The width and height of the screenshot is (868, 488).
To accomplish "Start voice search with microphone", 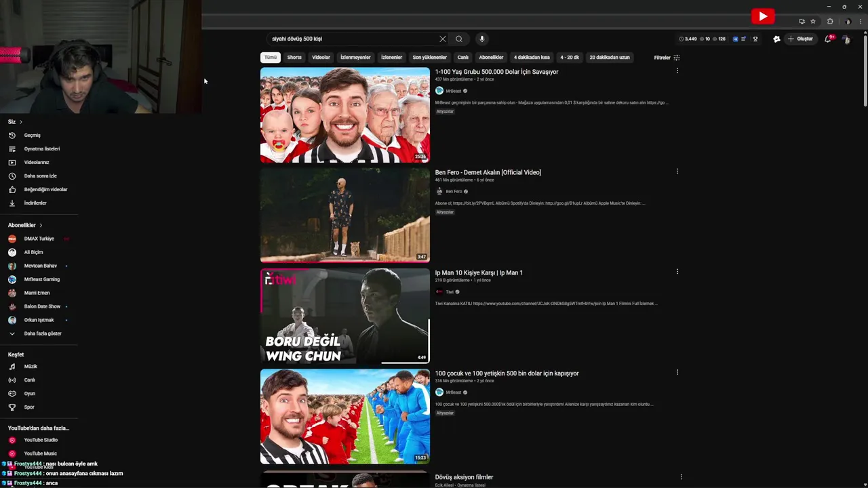I will coord(481,39).
